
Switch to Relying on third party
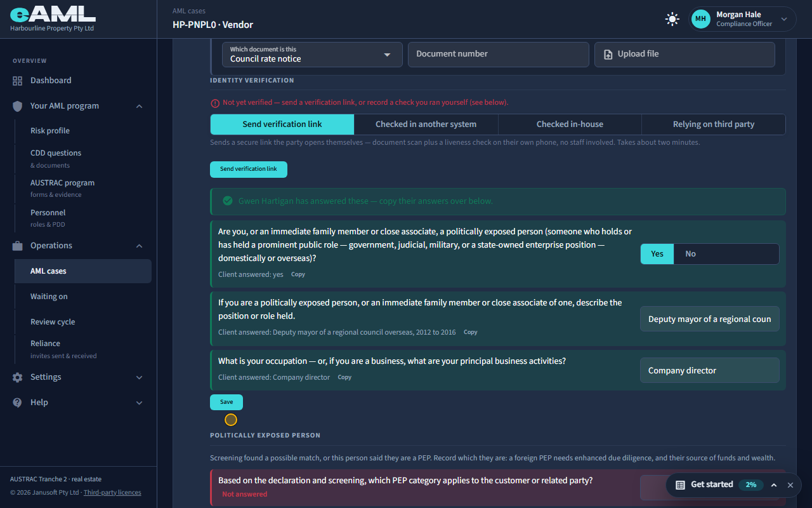pyautogui.click(x=714, y=124)
